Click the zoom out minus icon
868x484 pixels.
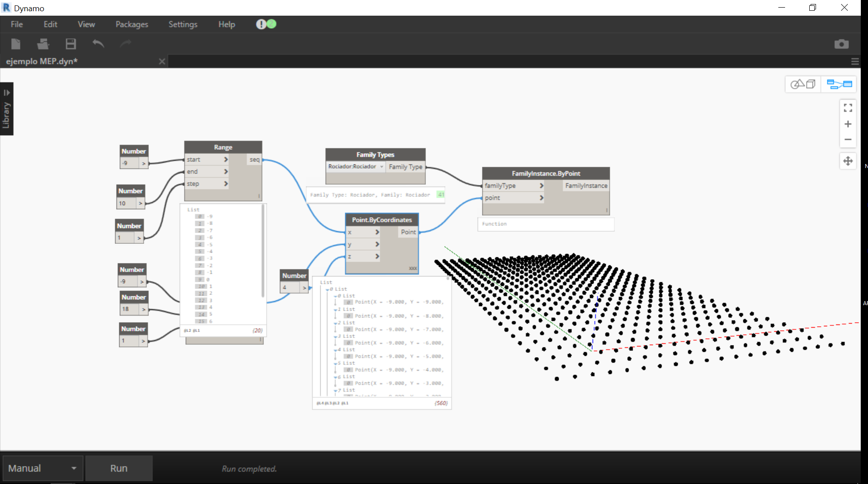pos(847,140)
